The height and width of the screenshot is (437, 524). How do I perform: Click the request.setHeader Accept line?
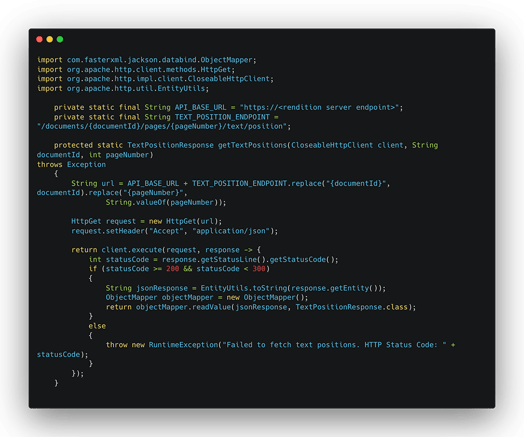point(174,231)
